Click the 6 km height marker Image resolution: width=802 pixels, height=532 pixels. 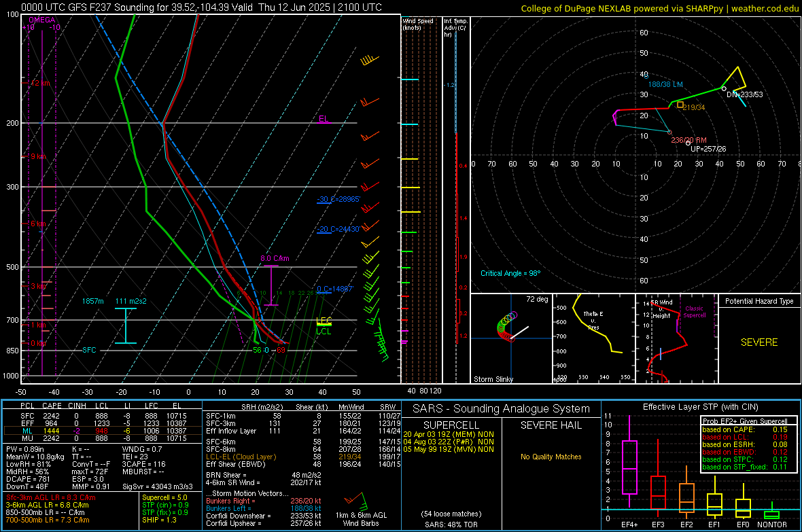coord(38,224)
